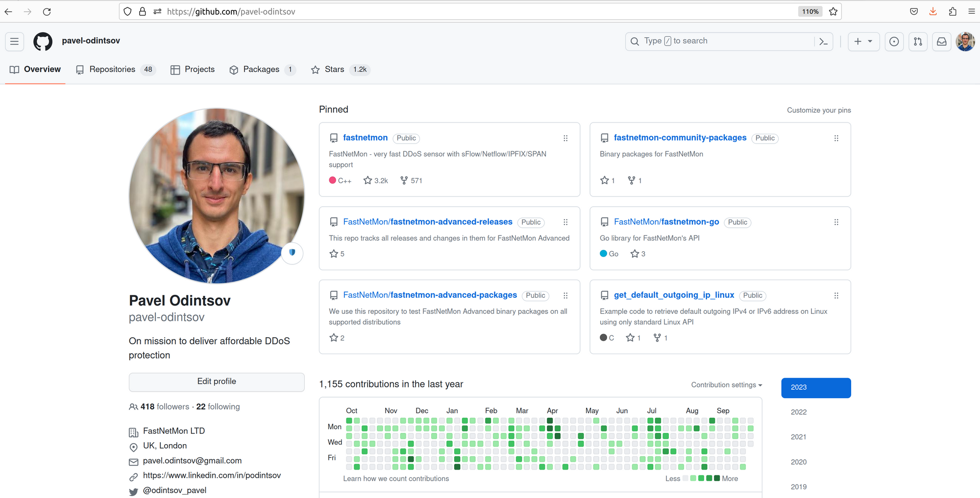The width and height of the screenshot is (980, 498).
Task: Grab drag handle on fastnetmon-community-packages pin
Action: 836,139
